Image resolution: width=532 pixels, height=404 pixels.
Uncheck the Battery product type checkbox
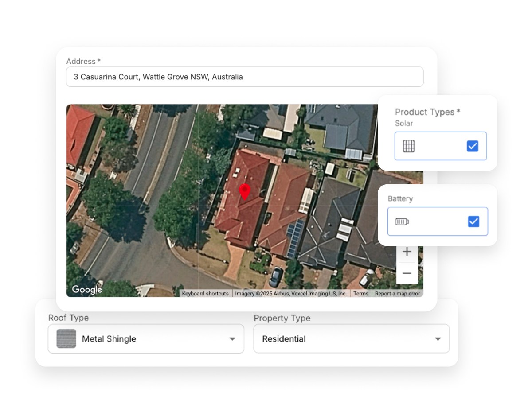coord(473,221)
